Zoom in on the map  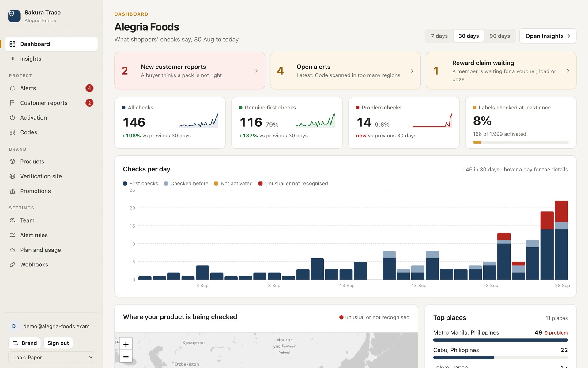click(126, 344)
